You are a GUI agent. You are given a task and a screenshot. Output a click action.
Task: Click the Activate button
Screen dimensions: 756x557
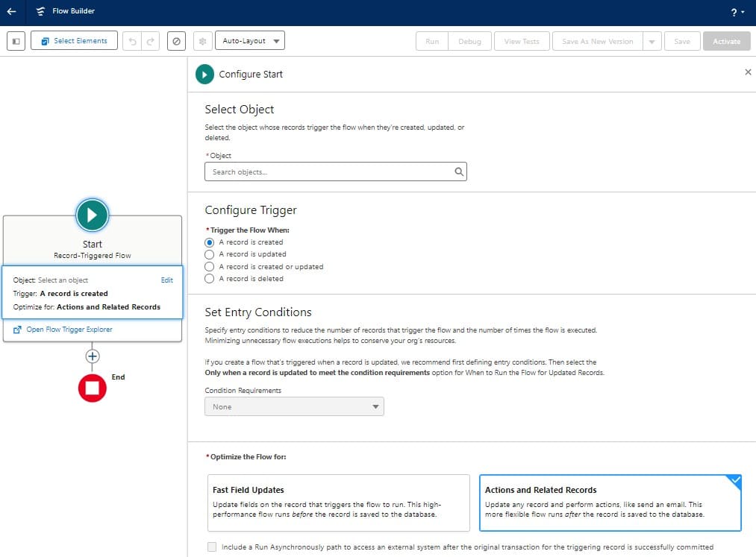[727, 42]
